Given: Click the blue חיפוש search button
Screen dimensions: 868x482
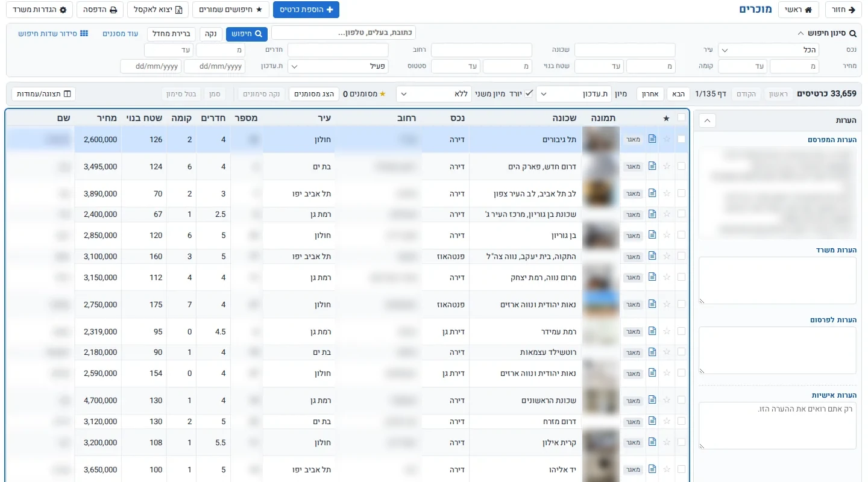Looking at the screenshot, I should coord(247,34).
